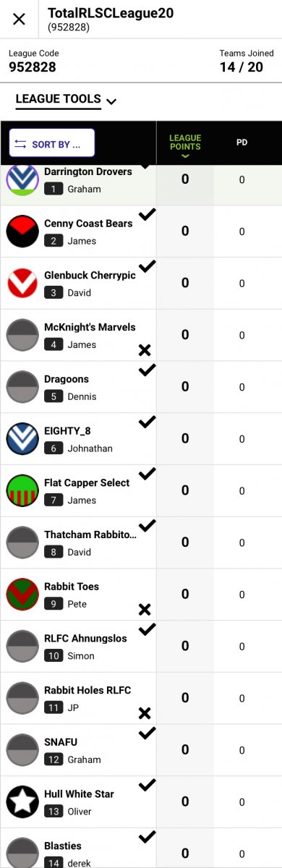Open the League Tools menu label
282x868 pixels.
58,99
